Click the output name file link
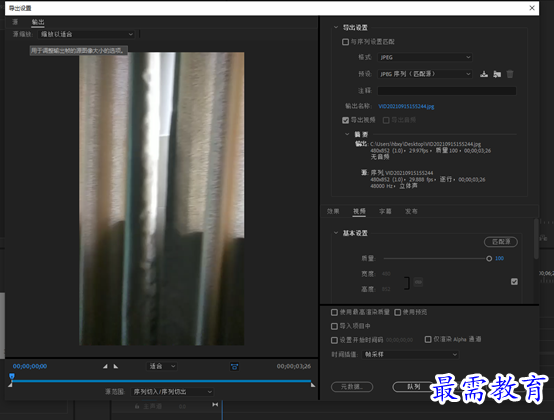554x420 pixels. click(406, 106)
